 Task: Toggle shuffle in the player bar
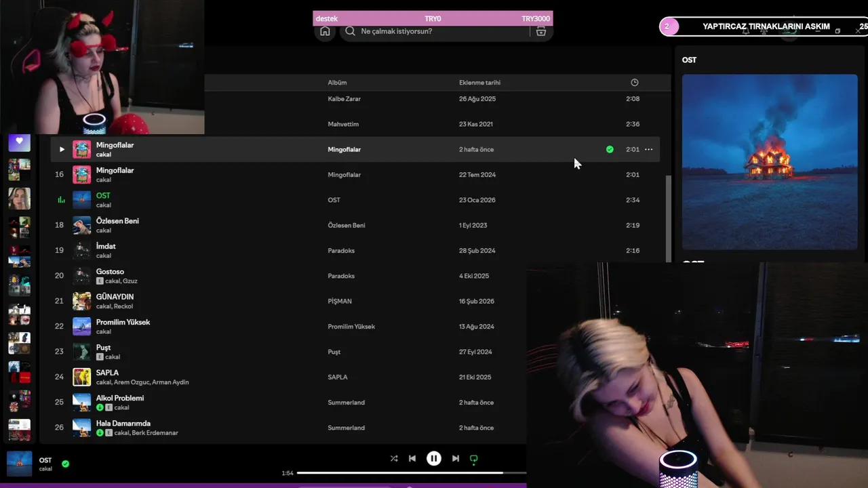coord(394,458)
